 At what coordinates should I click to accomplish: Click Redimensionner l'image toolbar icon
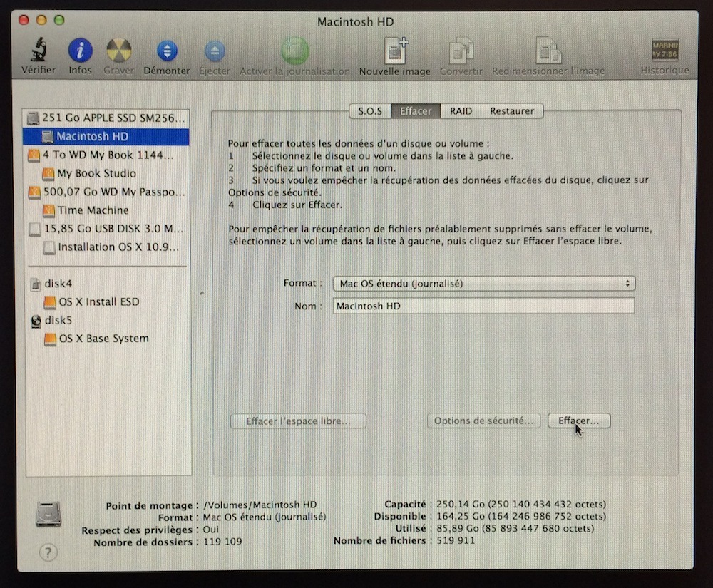548,50
